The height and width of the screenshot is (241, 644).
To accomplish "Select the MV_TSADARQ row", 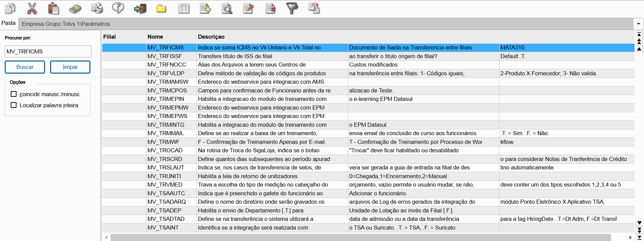I will pos(368,202).
